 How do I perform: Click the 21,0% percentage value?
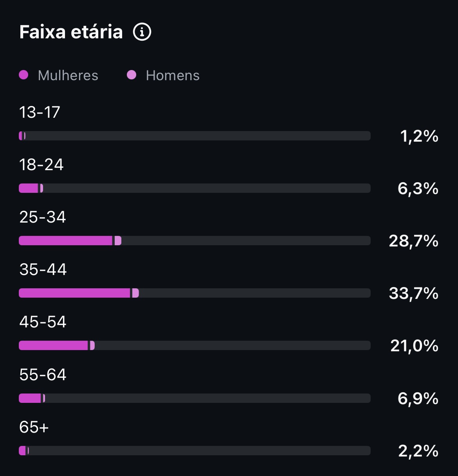[x=414, y=346]
